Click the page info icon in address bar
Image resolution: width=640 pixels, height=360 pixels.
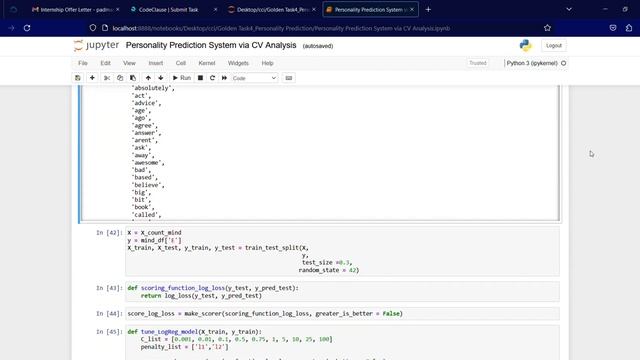[105, 28]
